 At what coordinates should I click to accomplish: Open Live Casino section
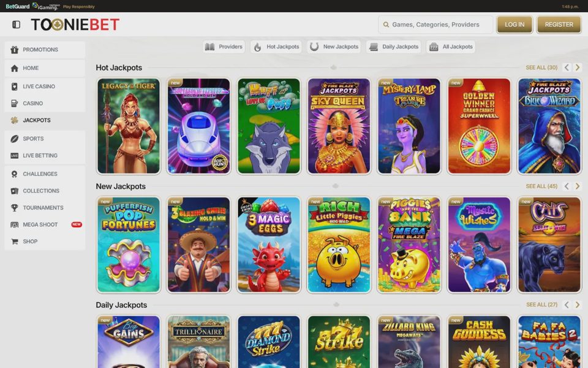click(x=45, y=86)
